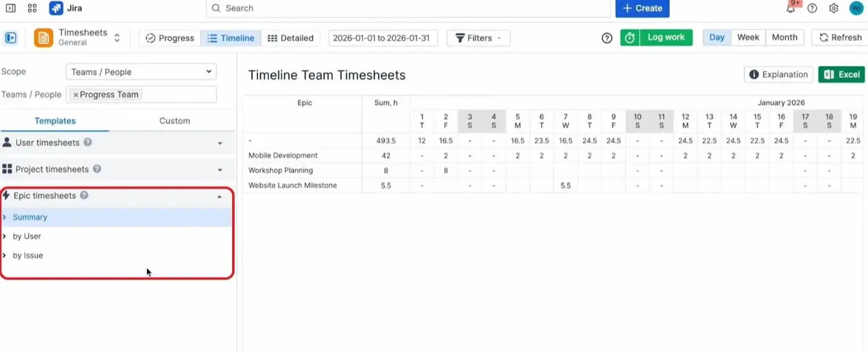Click the orange Timesheets app icon

coord(43,37)
